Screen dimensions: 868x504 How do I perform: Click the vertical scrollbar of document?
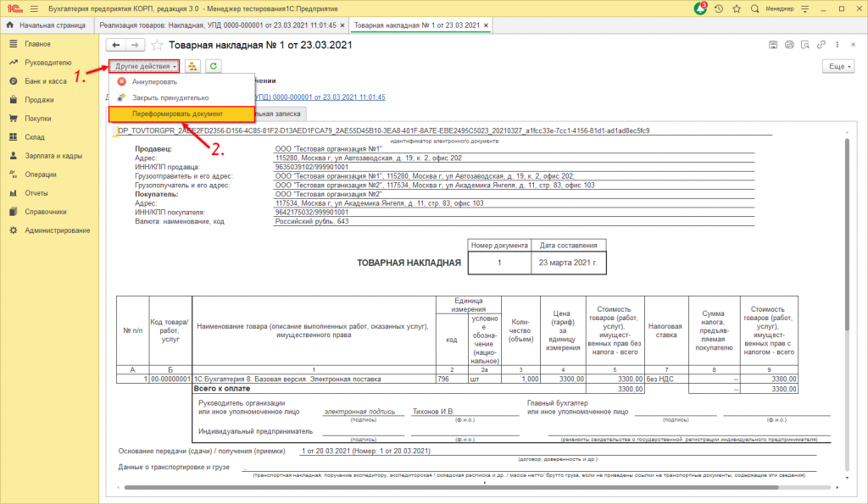(x=847, y=235)
